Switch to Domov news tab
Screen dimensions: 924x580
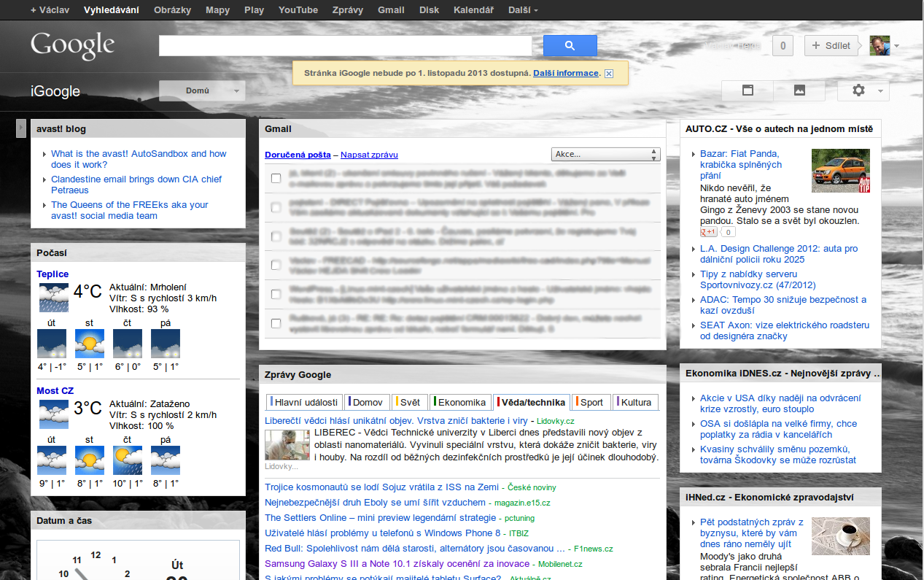click(367, 402)
